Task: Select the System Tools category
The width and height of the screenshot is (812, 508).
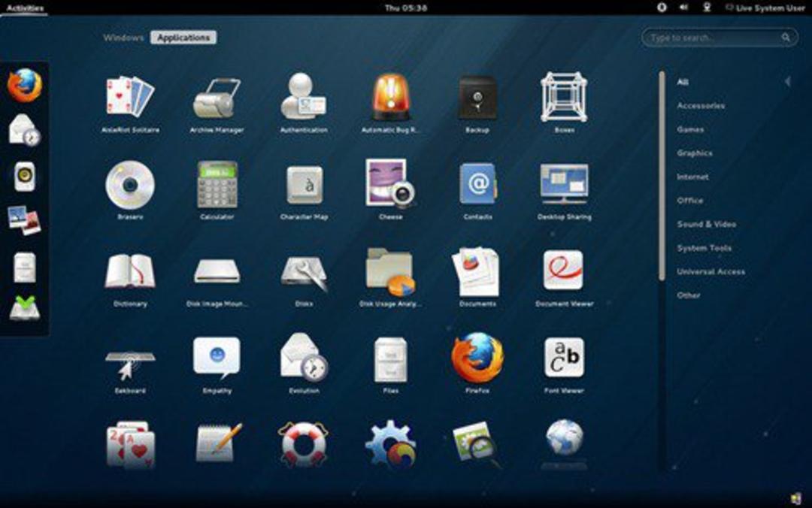Action: [x=704, y=248]
